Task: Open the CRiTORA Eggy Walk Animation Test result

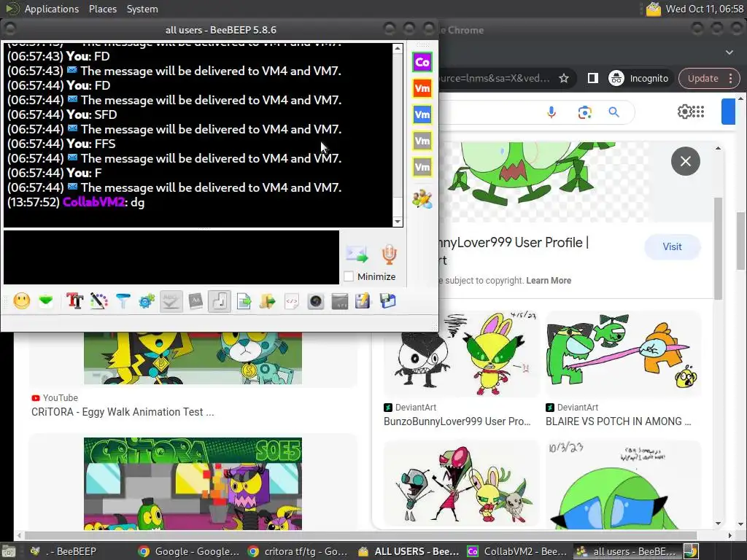Action: [123, 412]
